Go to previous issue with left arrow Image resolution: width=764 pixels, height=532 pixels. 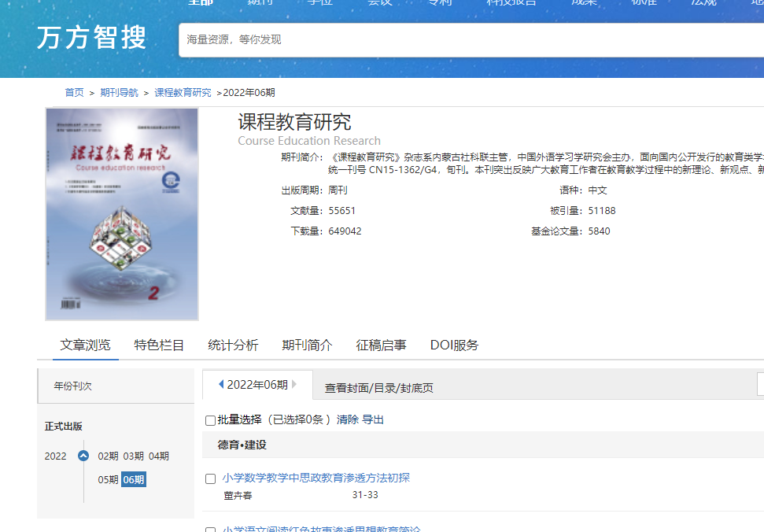point(221,385)
